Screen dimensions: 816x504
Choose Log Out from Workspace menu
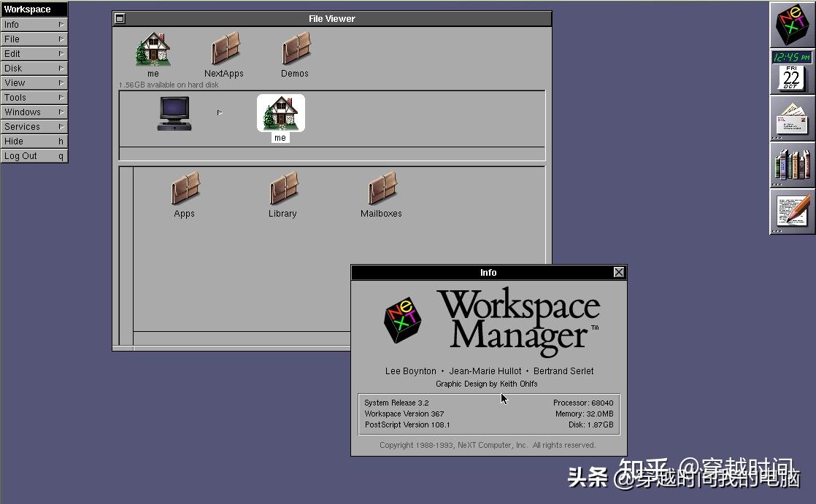pyautogui.click(x=34, y=155)
